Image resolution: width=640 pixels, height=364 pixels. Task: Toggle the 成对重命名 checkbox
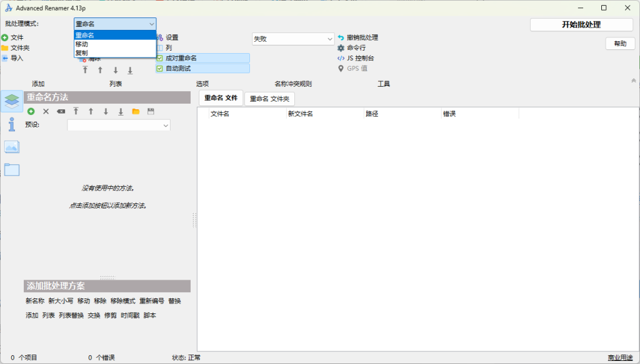(160, 58)
